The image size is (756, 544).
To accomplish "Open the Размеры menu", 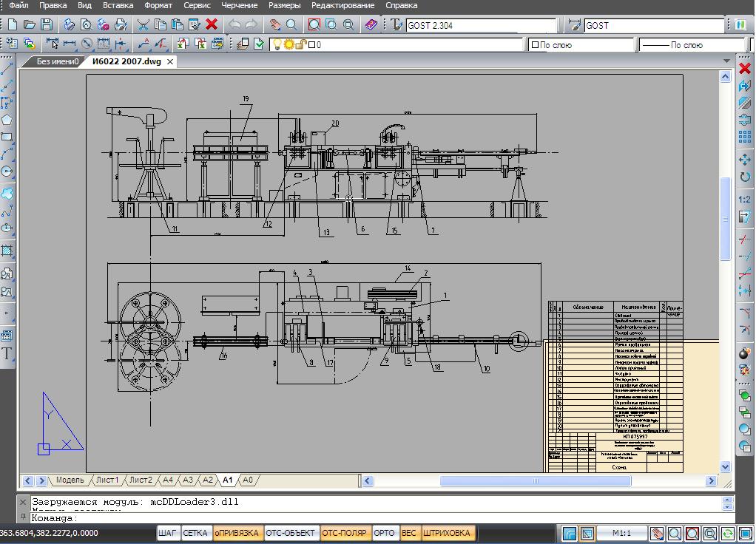I will coord(285,5).
